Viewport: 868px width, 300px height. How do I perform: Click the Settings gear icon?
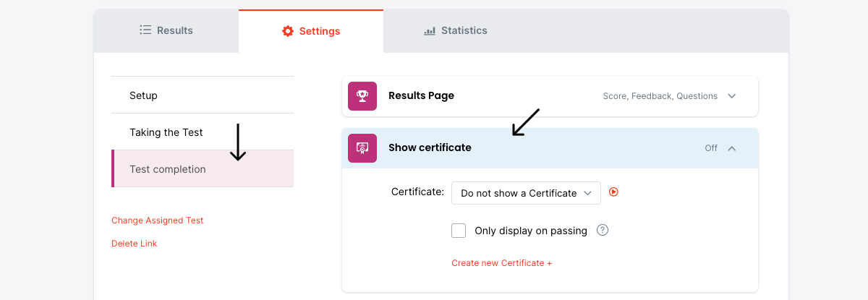pyautogui.click(x=288, y=31)
